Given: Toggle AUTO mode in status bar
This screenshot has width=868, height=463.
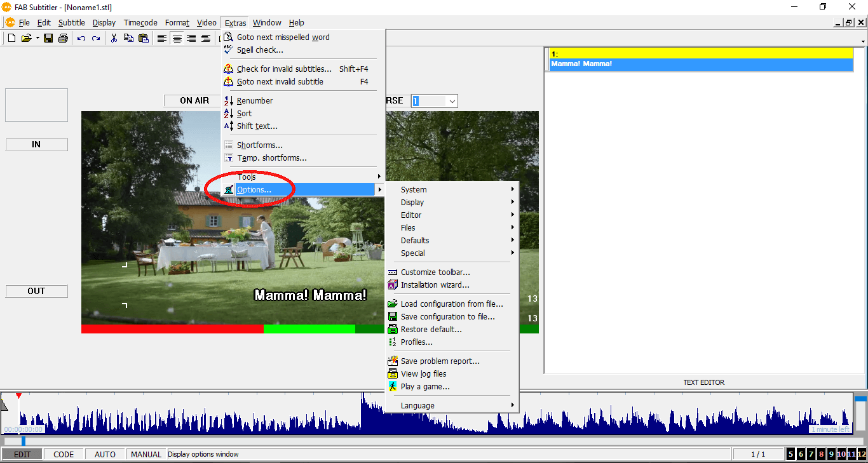Looking at the screenshot, I should (105, 454).
